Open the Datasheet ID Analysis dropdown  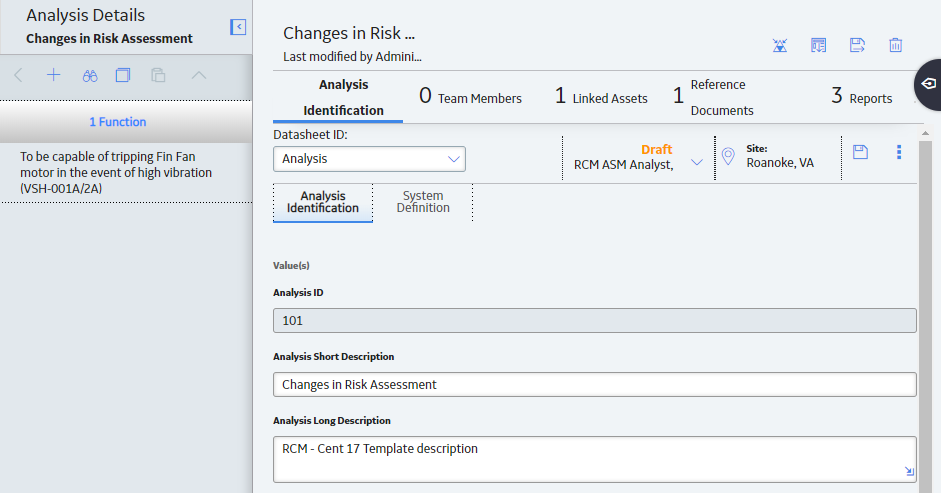coord(369,159)
